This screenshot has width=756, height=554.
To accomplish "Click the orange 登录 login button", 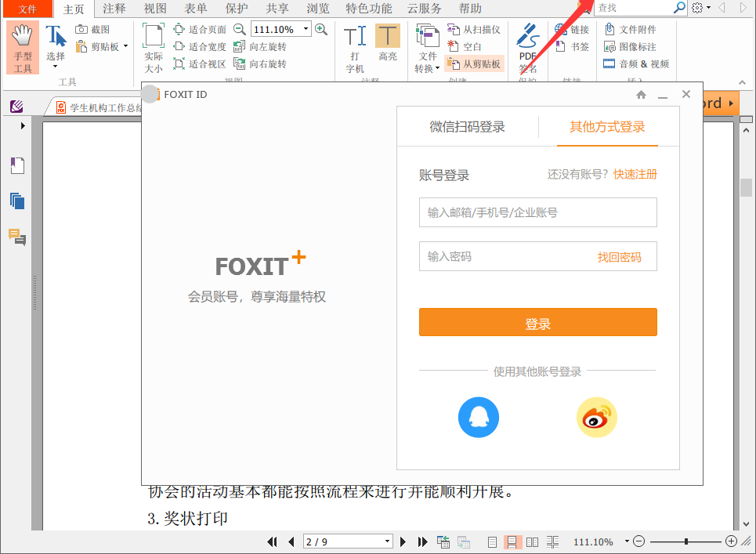I will (538, 322).
